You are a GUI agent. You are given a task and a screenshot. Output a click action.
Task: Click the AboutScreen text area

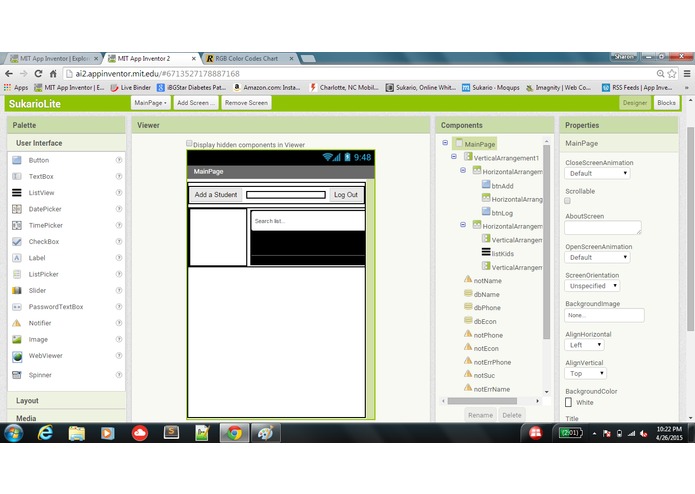click(603, 228)
